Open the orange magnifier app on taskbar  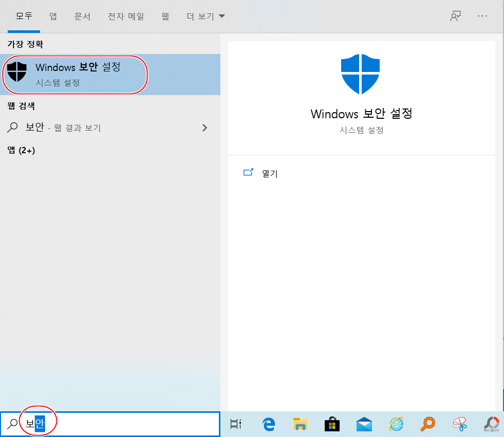pos(428,424)
